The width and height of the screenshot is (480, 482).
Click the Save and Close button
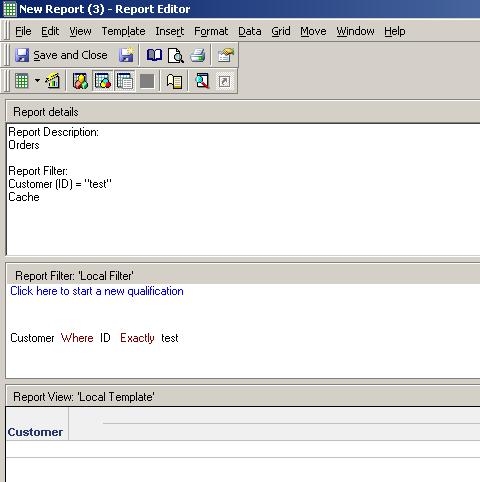click(x=61, y=55)
